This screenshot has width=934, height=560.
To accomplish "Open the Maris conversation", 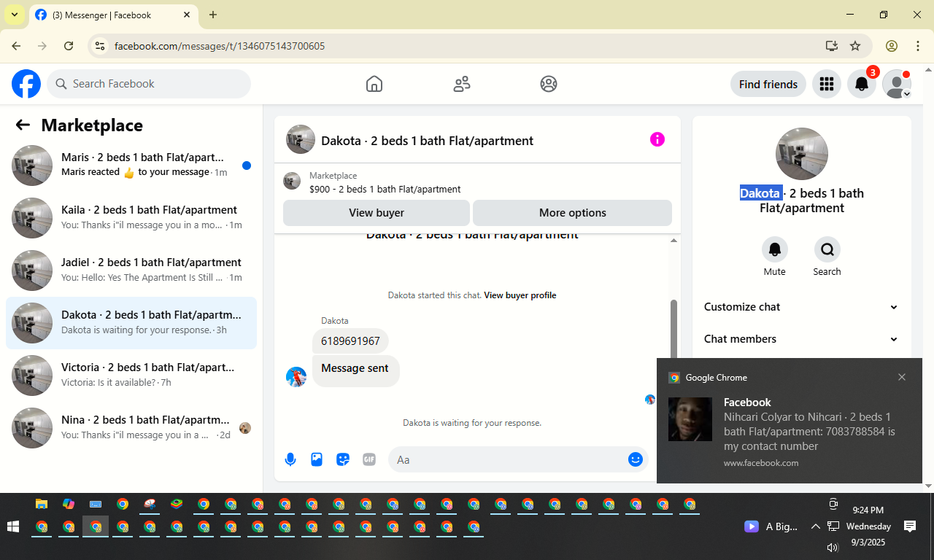I will pos(131,166).
